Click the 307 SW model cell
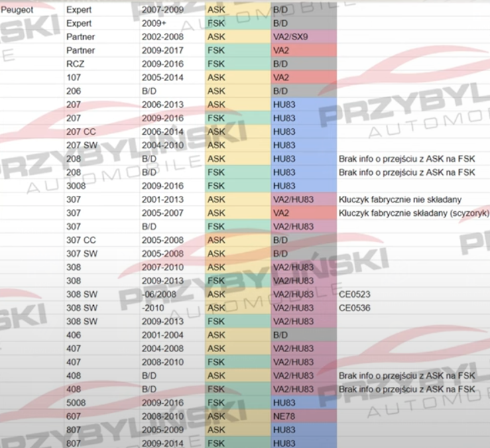The height and width of the screenshot is (448, 490). pos(102,254)
